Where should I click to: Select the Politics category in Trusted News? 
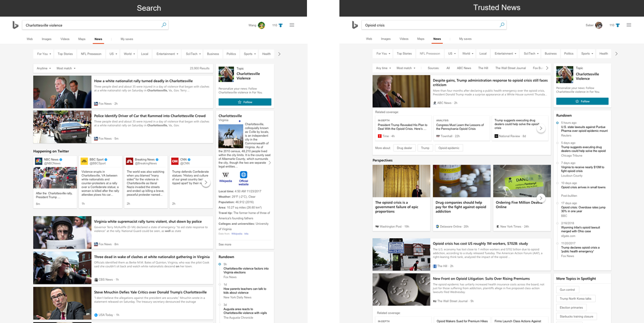[x=568, y=54]
